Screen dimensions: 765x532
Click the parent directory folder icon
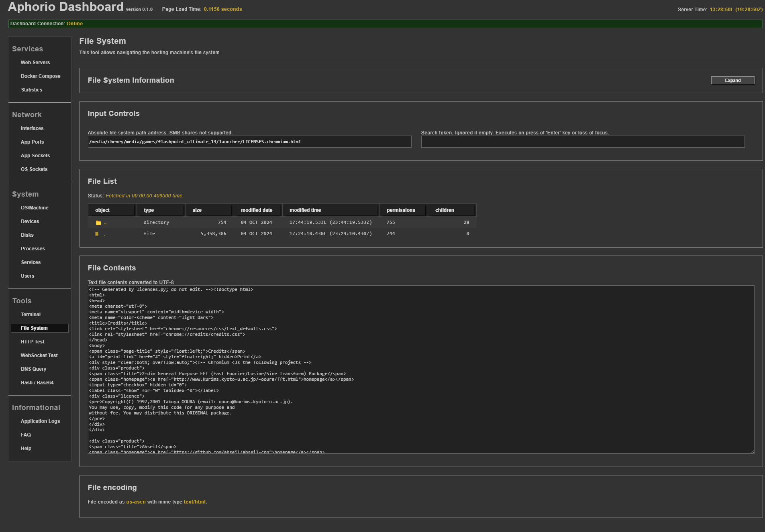click(98, 223)
